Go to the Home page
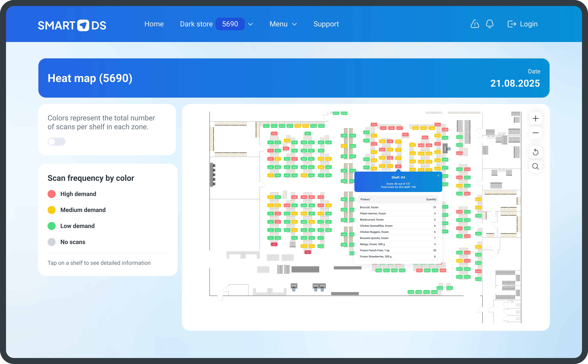Screen dimensions: 588x364 click(x=154, y=24)
